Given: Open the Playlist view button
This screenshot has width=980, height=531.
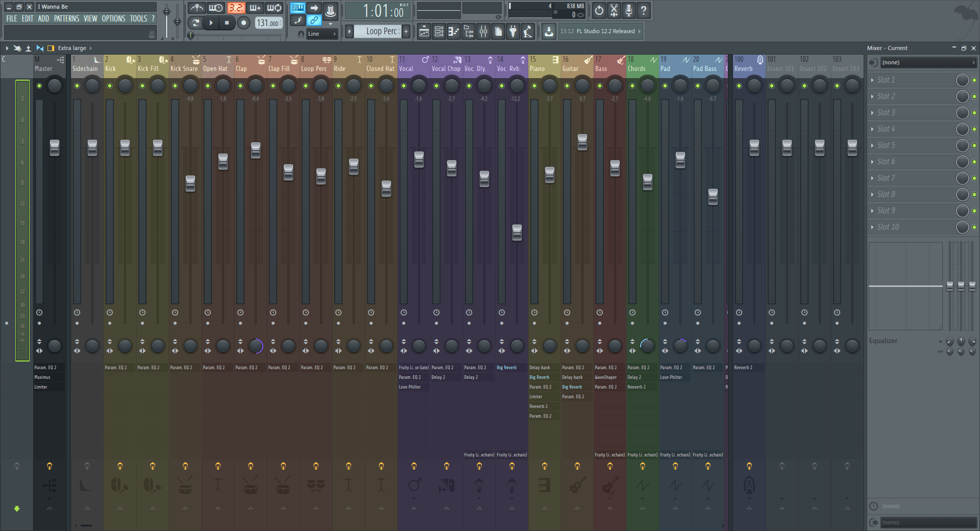Looking at the screenshot, I should click(424, 32).
